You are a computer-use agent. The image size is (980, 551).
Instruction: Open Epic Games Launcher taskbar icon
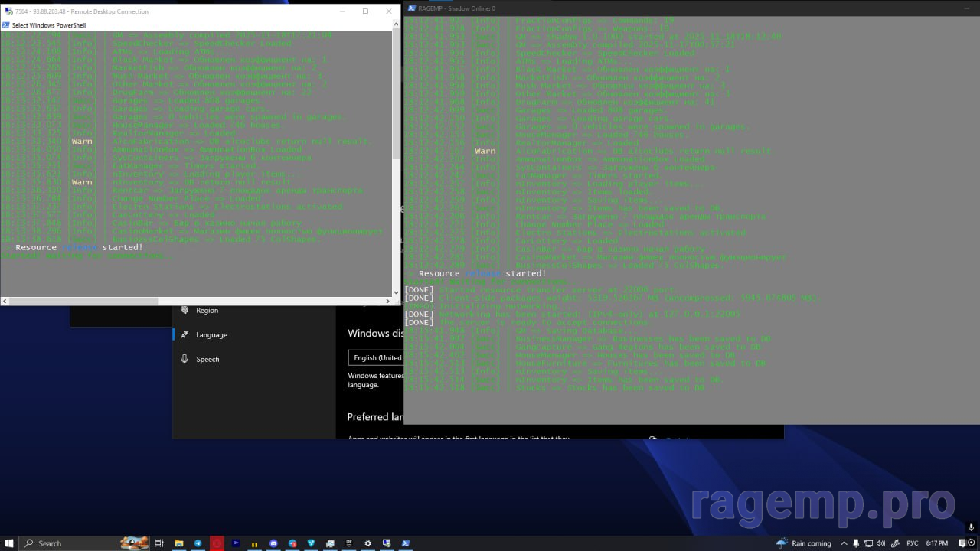[x=349, y=543]
